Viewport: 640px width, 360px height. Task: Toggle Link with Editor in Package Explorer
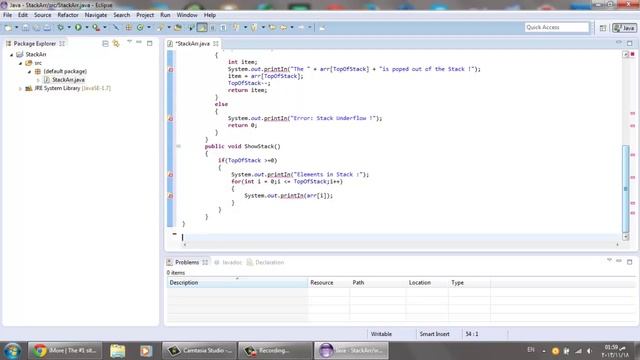[116, 43]
